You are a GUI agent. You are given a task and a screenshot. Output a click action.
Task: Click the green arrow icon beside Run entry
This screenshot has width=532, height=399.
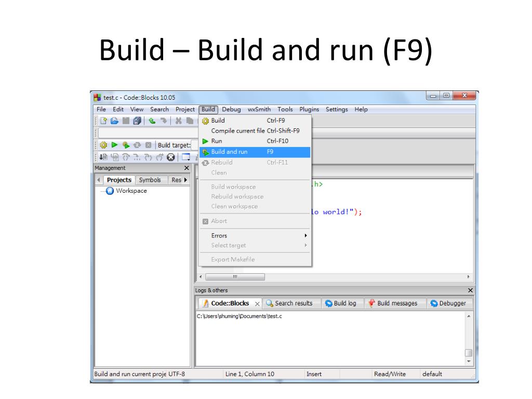click(x=205, y=141)
